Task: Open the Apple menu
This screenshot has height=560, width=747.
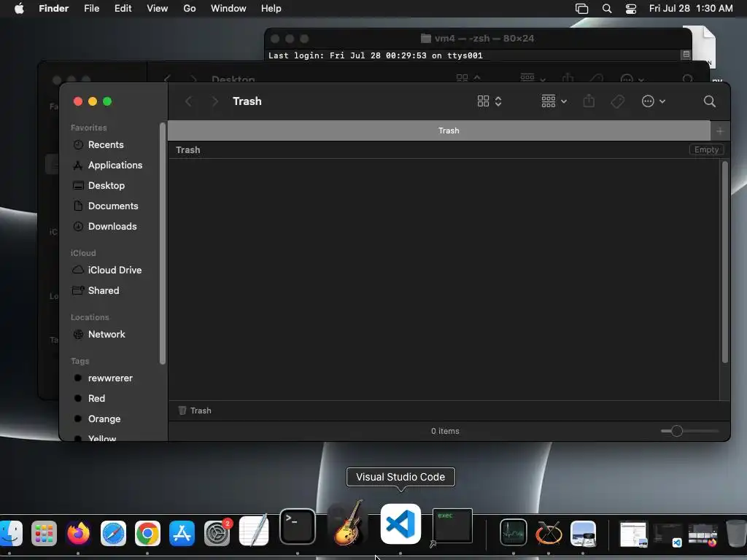Action: (x=19, y=9)
